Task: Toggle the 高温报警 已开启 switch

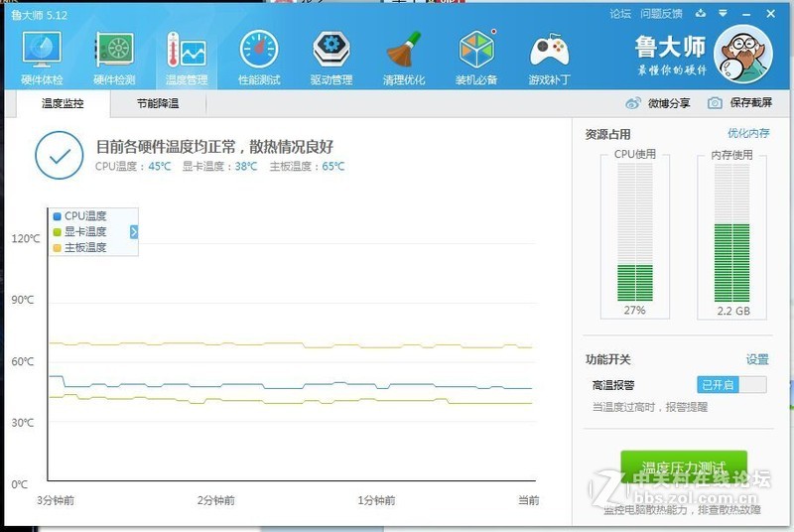Action: coord(731,385)
